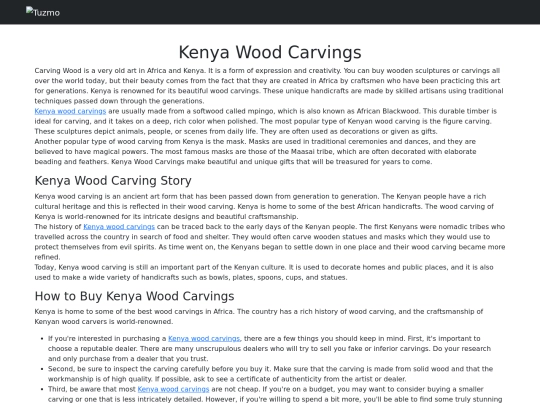Open the Kenya wood carvings link starting second paragraph
Image resolution: width=540 pixels, height=405 pixels.
point(70,111)
